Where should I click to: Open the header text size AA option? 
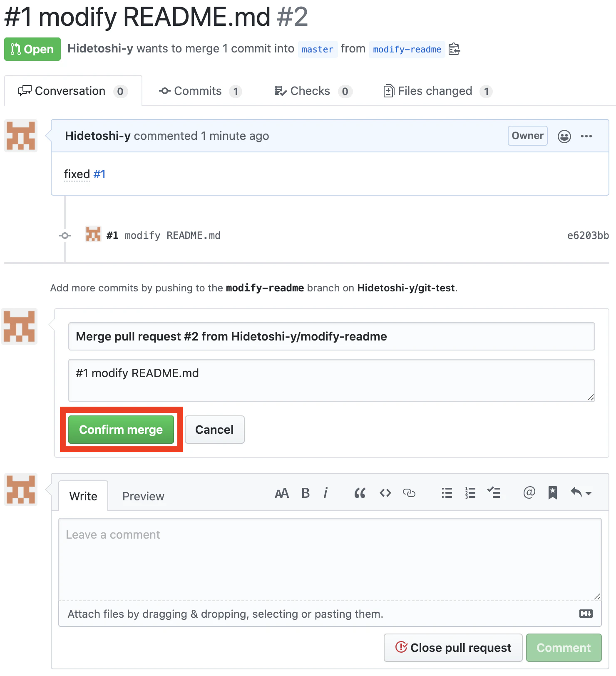point(282,493)
